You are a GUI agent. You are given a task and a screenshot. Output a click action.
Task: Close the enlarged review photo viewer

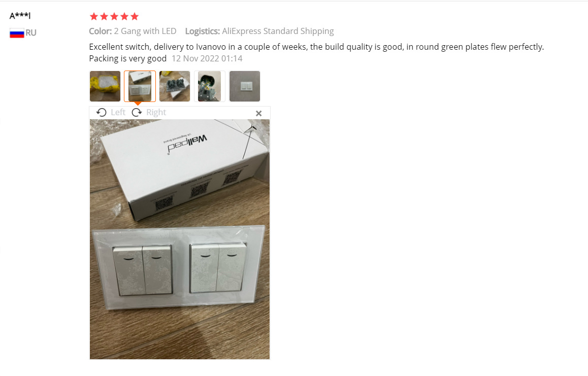[259, 113]
